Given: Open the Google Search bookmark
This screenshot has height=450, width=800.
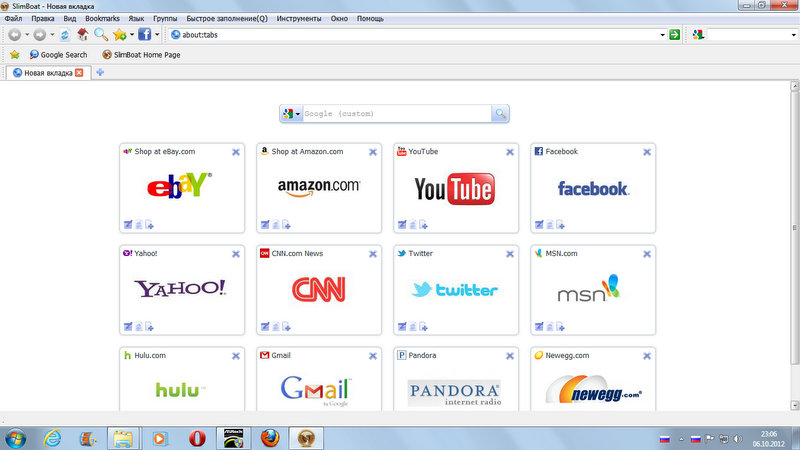Looking at the screenshot, I should 59,55.
